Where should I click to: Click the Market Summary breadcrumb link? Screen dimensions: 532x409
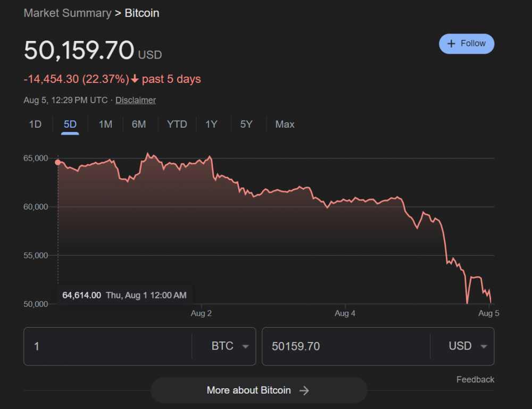pos(68,13)
